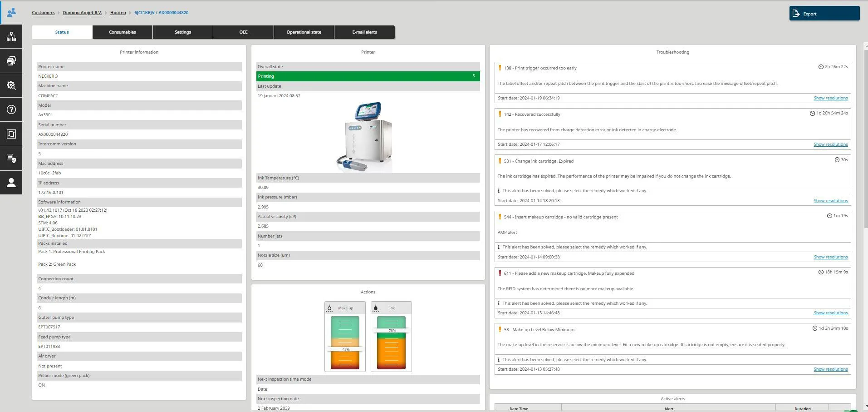Select the Operational state tab
Screen dimensions: 868x412
tap(304, 32)
